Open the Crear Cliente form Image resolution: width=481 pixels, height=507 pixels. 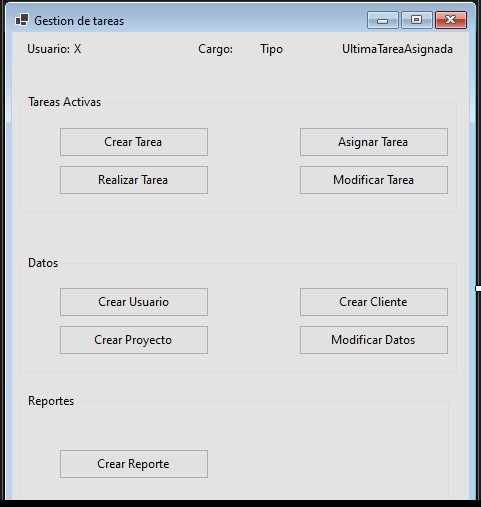click(374, 302)
